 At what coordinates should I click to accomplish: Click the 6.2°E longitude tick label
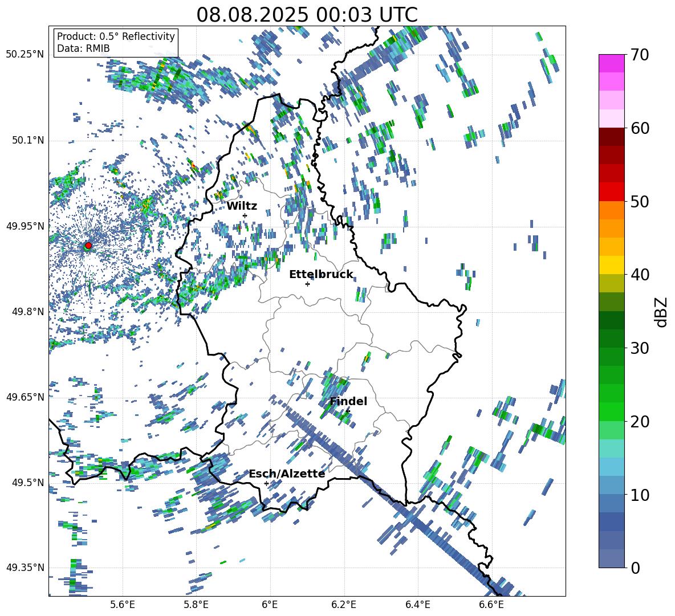tap(344, 605)
